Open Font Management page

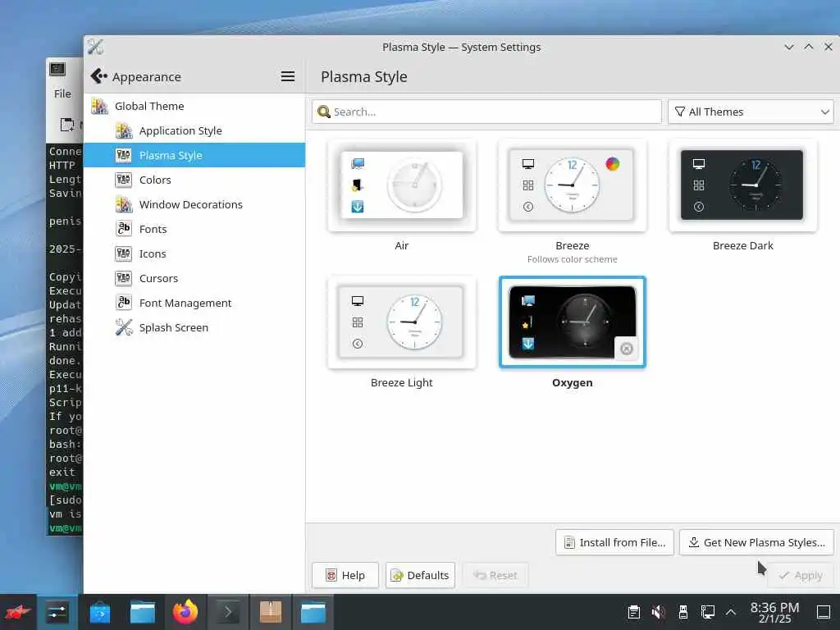click(194, 304)
